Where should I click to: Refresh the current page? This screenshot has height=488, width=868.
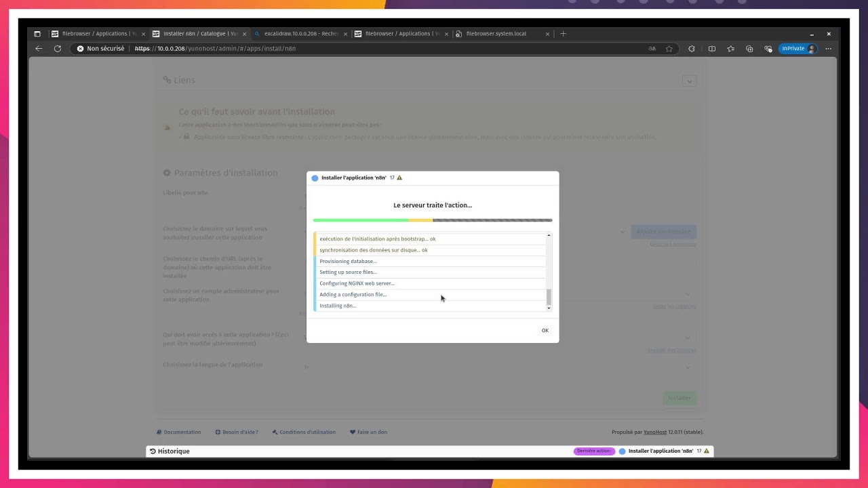pyautogui.click(x=58, y=49)
